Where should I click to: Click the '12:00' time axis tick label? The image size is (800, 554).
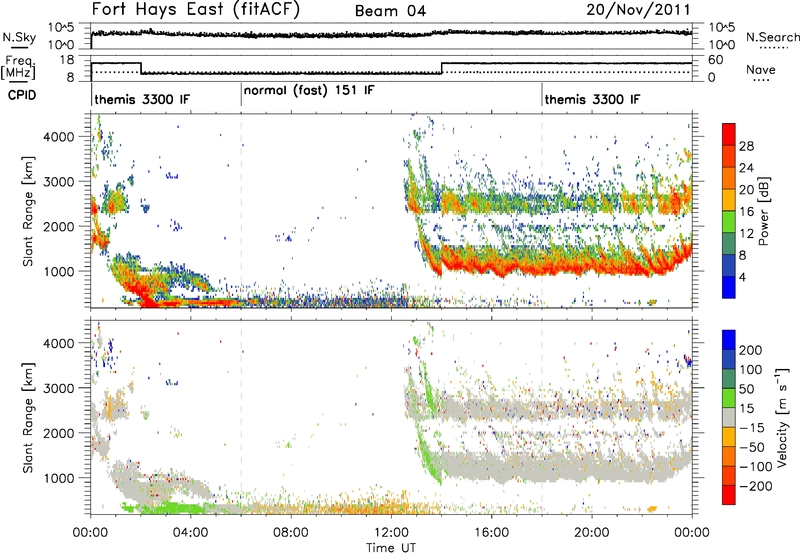[x=391, y=533]
